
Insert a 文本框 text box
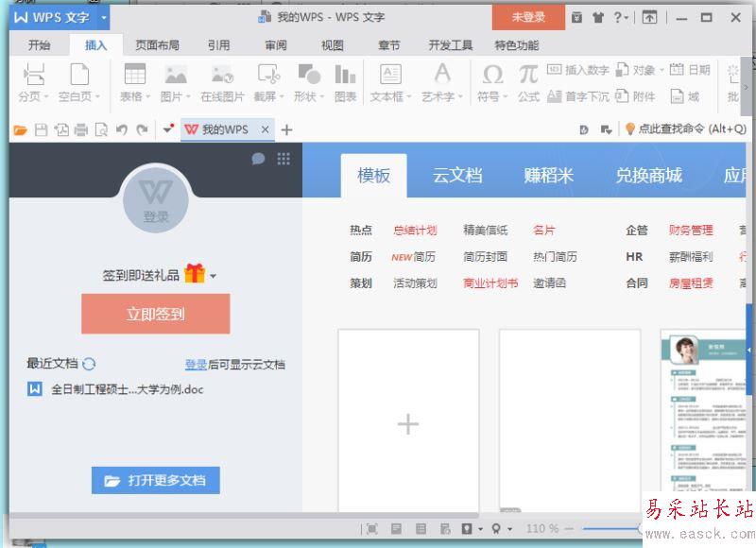pos(390,83)
